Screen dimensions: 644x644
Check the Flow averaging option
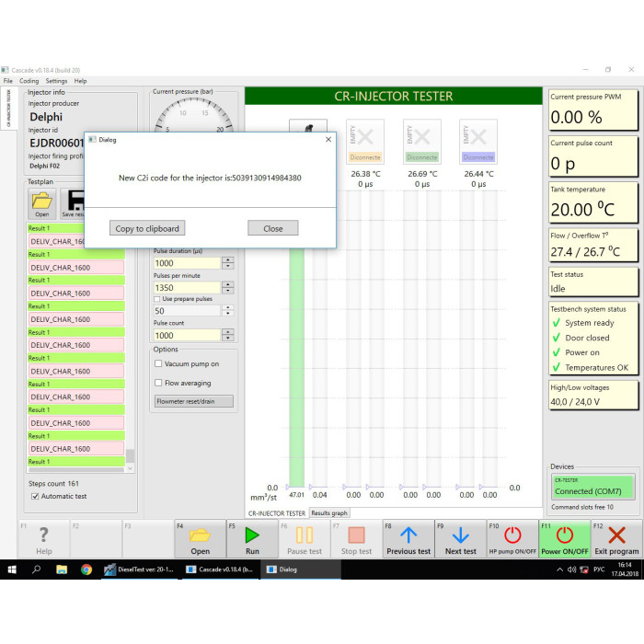(159, 383)
